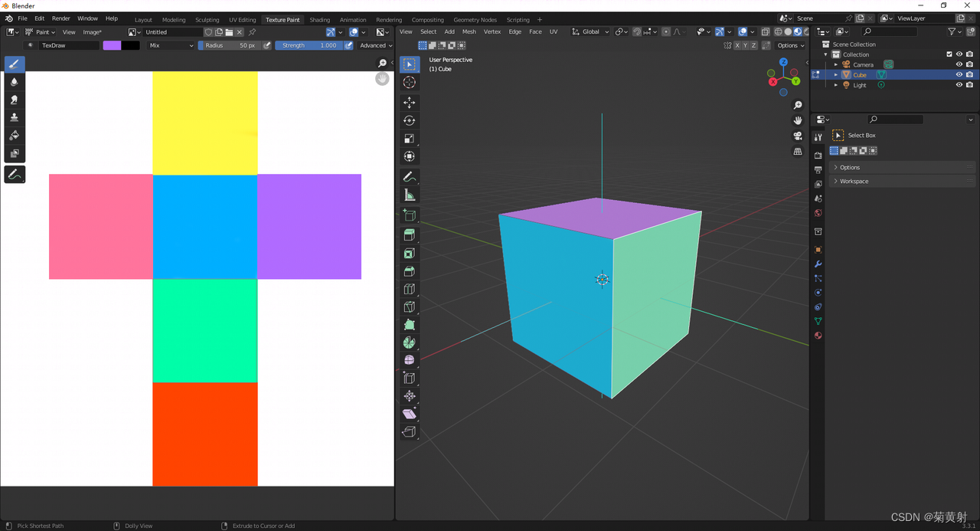Open Render properties tab

pyautogui.click(x=818, y=156)
